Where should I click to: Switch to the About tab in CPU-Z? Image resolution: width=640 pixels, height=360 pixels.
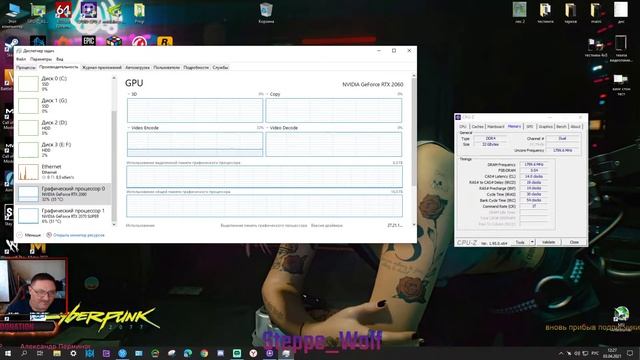click(x=575, y=127)
